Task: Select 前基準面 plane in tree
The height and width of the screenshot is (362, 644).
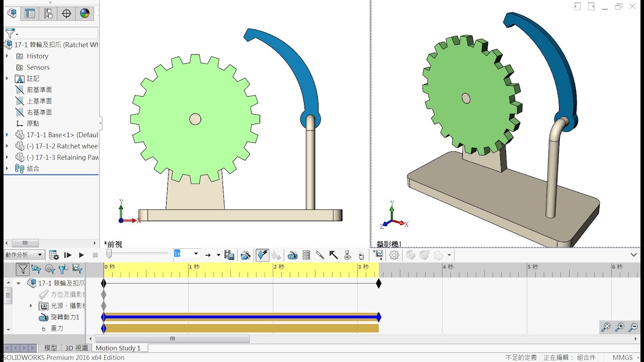Action: coord(39,89)
